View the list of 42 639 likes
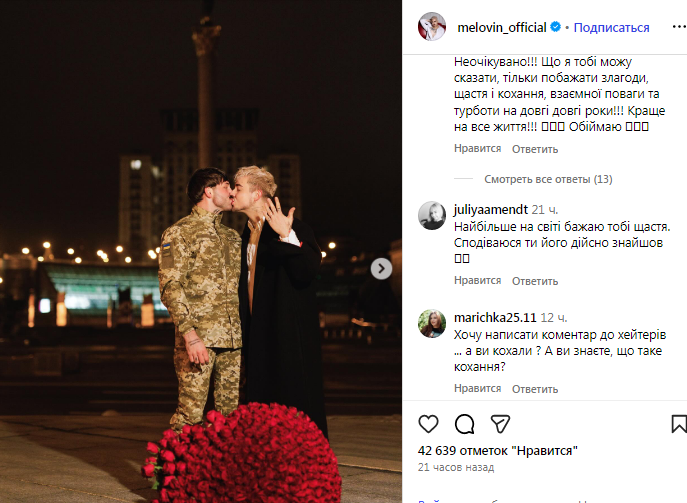Screen dimensions: 687x503 (498, 450)
